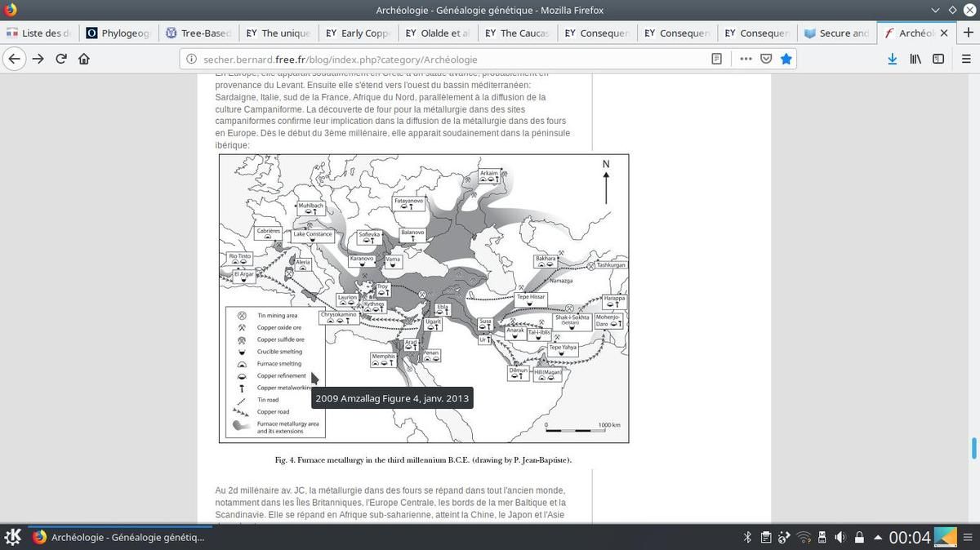Image resolution: width=980 pixels, height=550 pixels.
Task: Switch to the 'Early Copp' tab
Action: 359,33
